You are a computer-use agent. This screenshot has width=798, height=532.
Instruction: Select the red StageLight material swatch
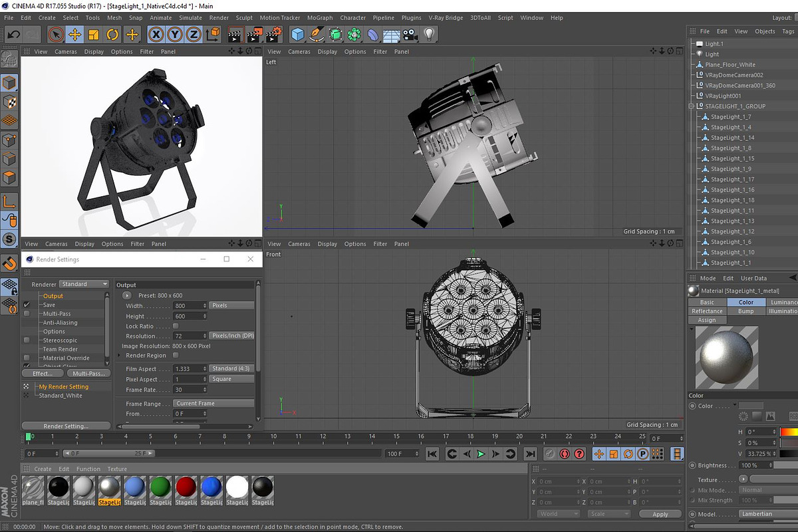click(186, 488)
